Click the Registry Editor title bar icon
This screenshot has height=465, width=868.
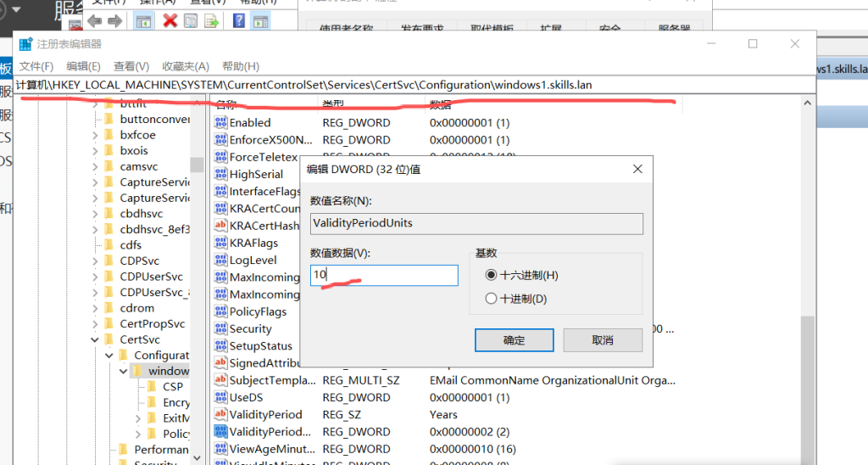point(25,44)
